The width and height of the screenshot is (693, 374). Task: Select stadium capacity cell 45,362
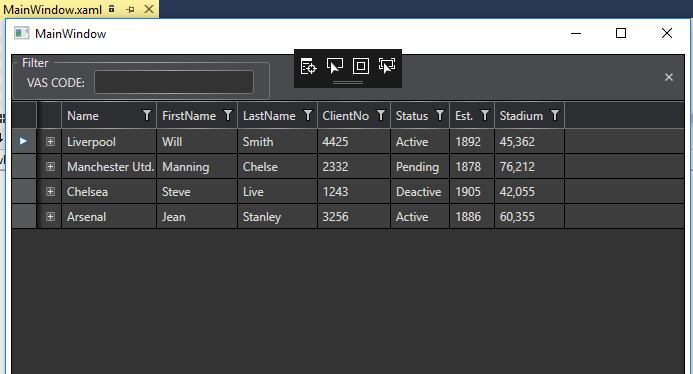click(529, 141)
